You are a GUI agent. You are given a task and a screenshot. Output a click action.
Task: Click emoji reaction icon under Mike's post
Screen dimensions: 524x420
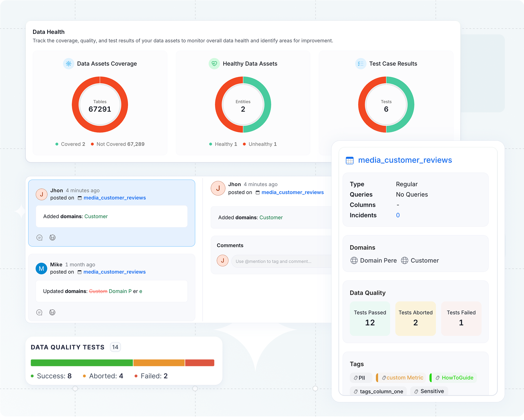[x=52, y=312]
